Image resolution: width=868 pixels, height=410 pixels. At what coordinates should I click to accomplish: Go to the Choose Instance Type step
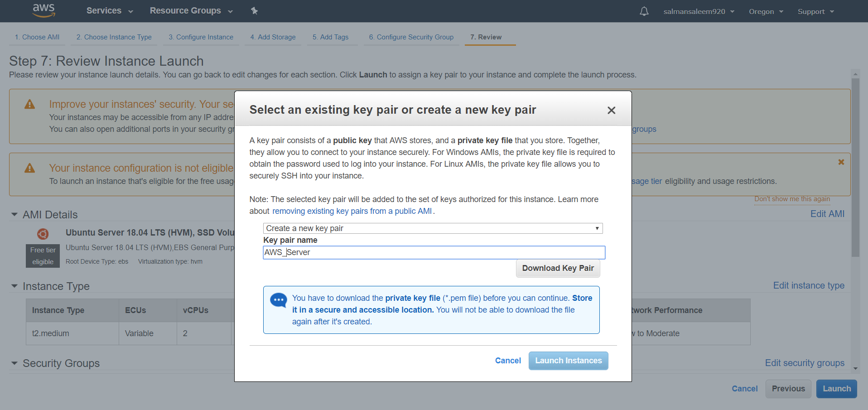pyautogui.click(x=114, y=37)
